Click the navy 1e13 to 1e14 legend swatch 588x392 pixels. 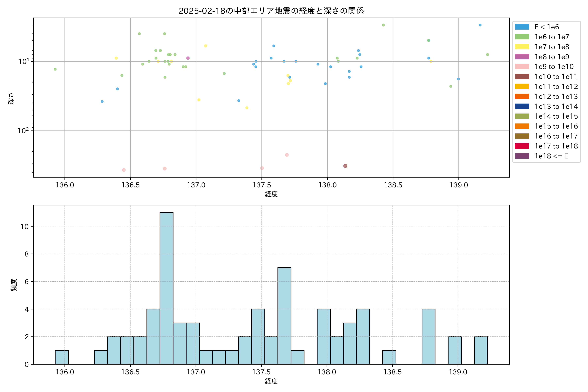522,106
